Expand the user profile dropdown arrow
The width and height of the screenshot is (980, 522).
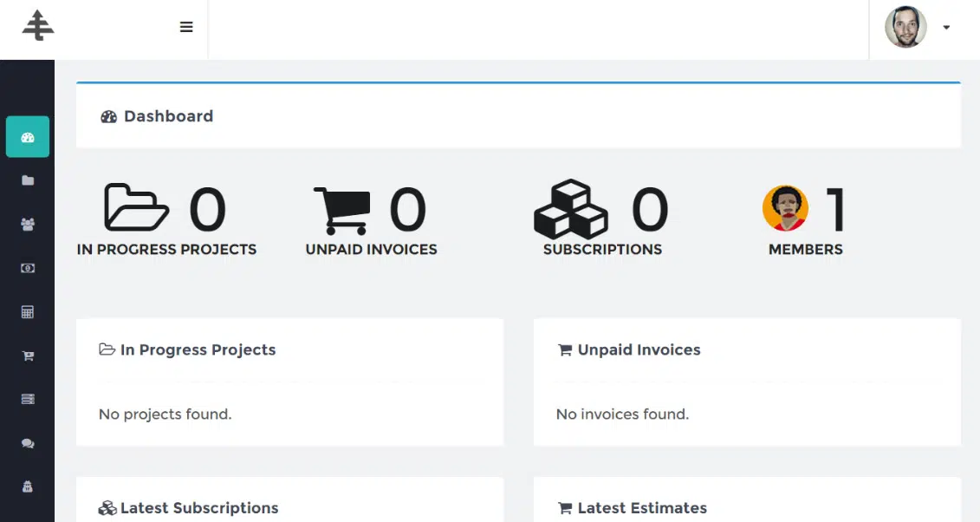point(946,28)
